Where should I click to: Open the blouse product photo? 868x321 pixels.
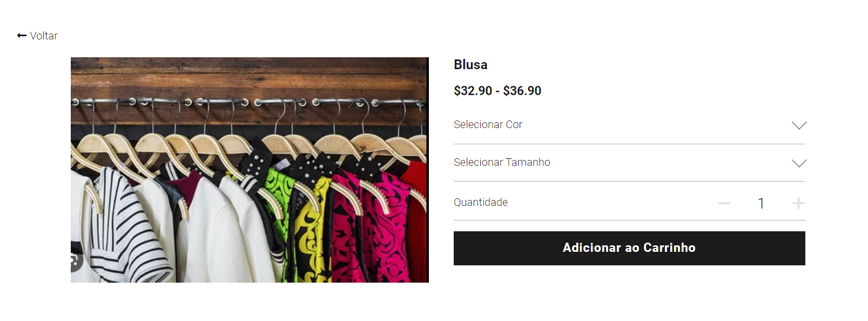[x=250, y=170]
